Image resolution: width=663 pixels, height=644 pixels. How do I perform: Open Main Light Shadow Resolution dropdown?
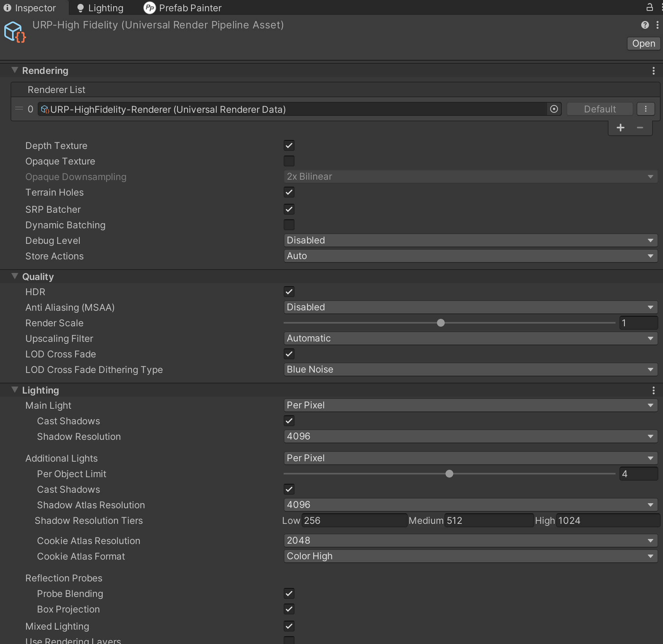[471, 436]
